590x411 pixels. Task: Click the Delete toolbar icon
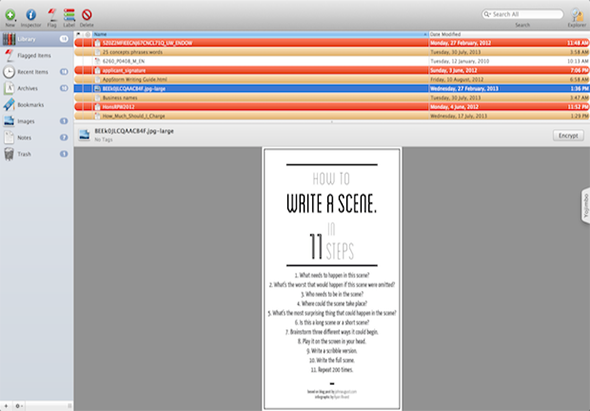[87, 15]
